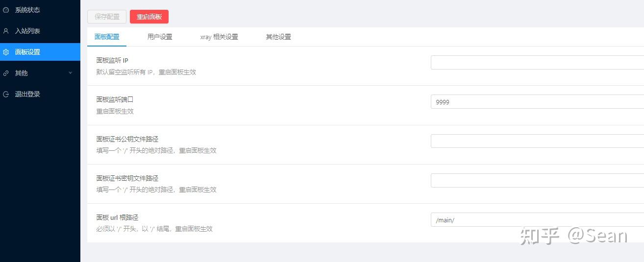This screenshot has height=262, width=644.
Task: Focus the 面板监听 IP input field
Action: coord(537,63)
